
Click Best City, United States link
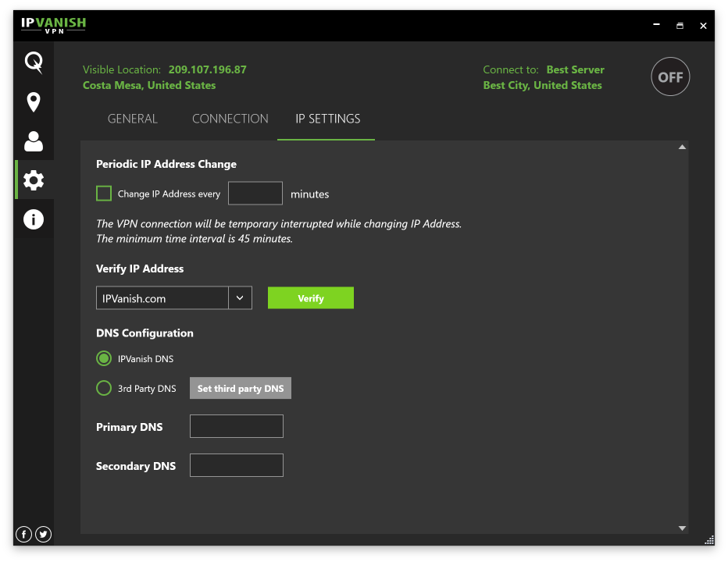pos(542,85)
